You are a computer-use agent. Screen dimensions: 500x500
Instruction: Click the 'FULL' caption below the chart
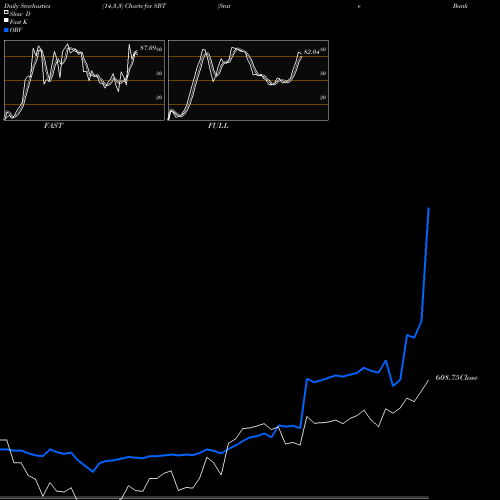[x=218, y=126]
